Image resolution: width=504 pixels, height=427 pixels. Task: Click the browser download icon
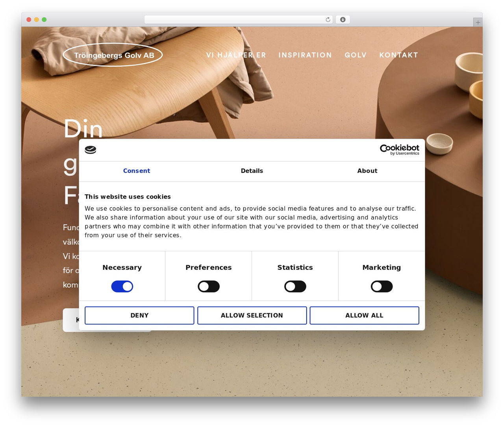coord(343,20)
